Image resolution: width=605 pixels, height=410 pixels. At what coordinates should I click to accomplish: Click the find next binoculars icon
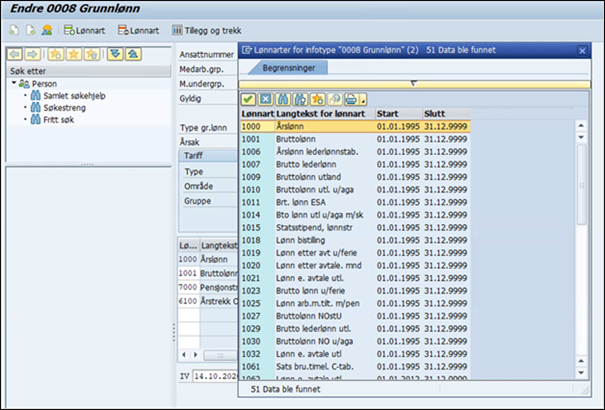[x=300, y=100]
